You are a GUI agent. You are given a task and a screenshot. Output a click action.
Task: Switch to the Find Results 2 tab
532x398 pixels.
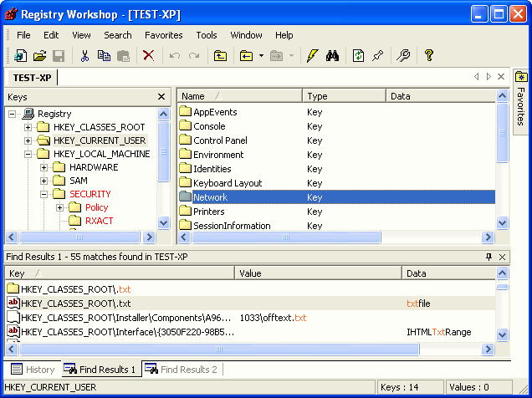pyautogui.click(x=182, y=370)
